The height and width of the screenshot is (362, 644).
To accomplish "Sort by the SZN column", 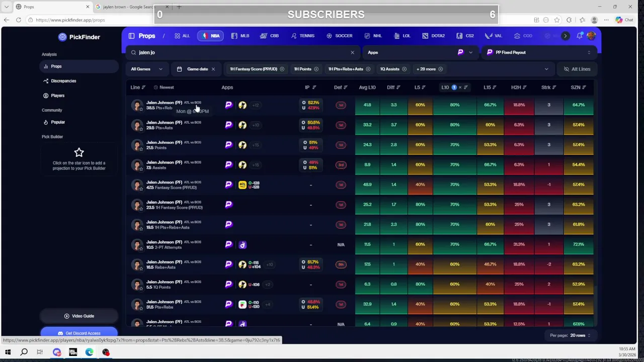I will (x=579, y=87).
